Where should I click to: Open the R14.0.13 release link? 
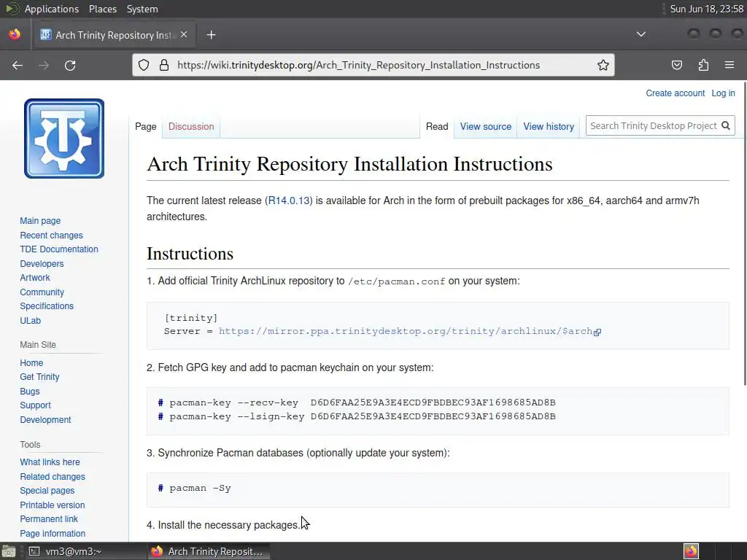[289, 201]
